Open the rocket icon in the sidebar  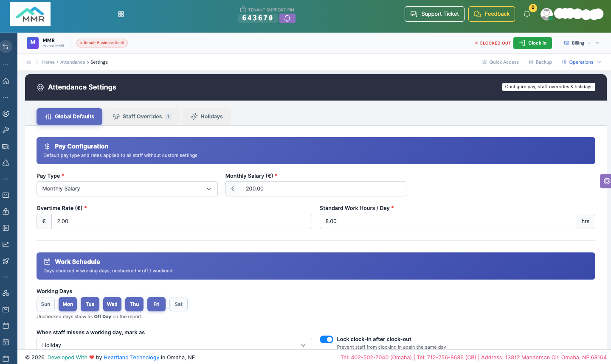tap(6, 261)
